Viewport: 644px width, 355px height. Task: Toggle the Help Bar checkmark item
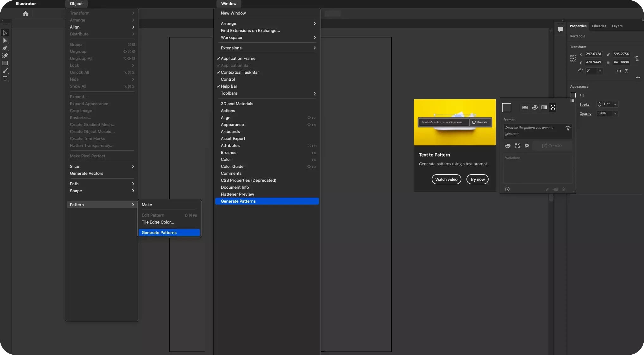(229, 86)
